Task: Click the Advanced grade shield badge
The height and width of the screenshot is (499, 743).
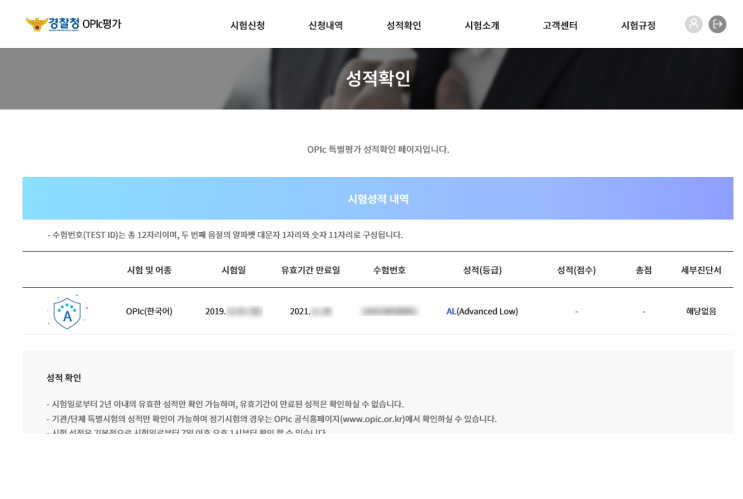Action: click(x=67, y=311)
